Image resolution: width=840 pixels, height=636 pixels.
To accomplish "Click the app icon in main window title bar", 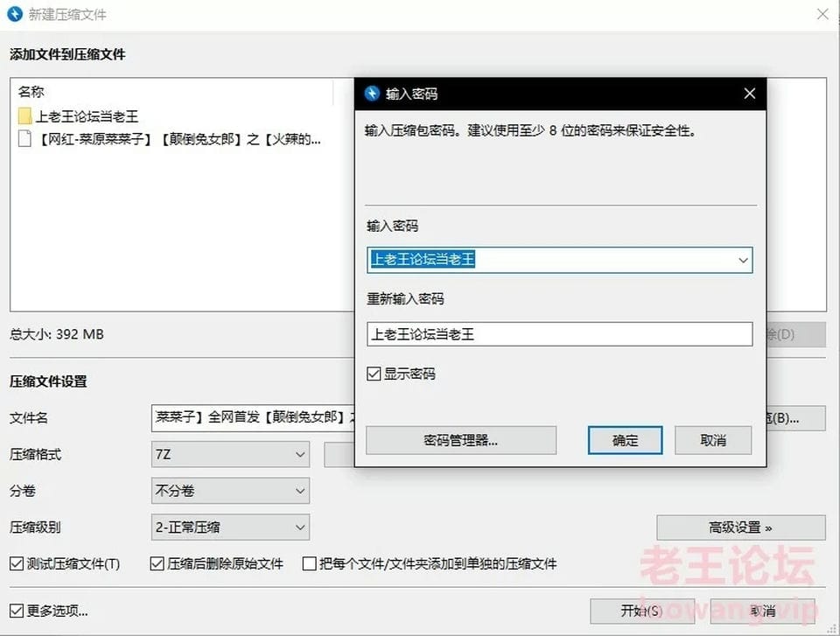I will [15, 13].
